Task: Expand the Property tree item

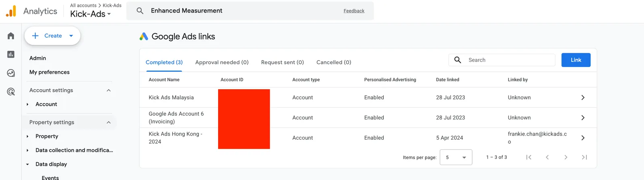Action: (28, 136)
